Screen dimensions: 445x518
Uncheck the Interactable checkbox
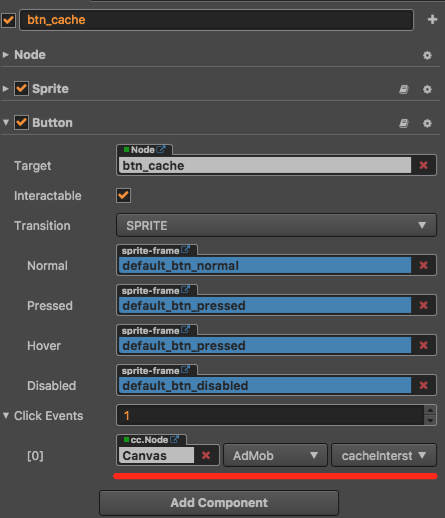[x=123, y=195]
